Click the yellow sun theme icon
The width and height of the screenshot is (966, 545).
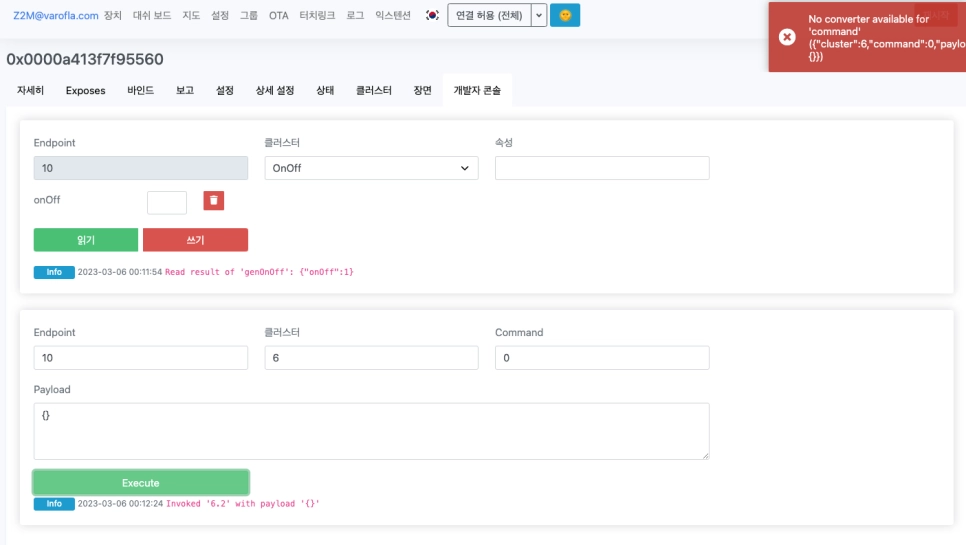[565, 16]
